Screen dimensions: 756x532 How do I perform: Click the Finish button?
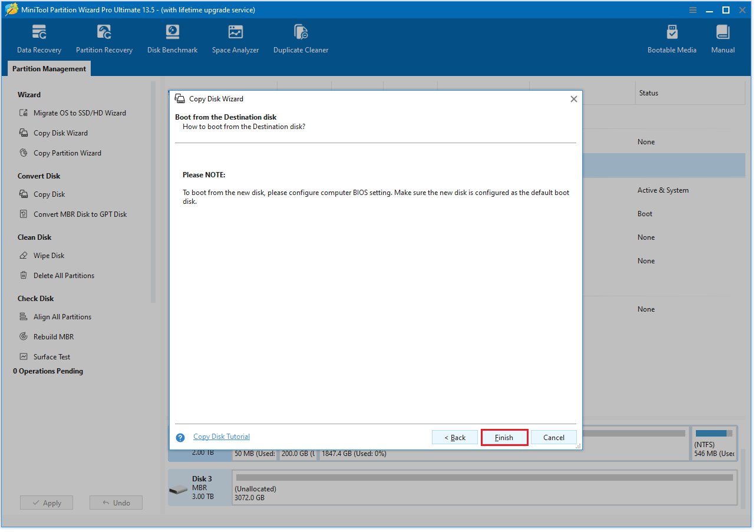(x=504, y=437)
